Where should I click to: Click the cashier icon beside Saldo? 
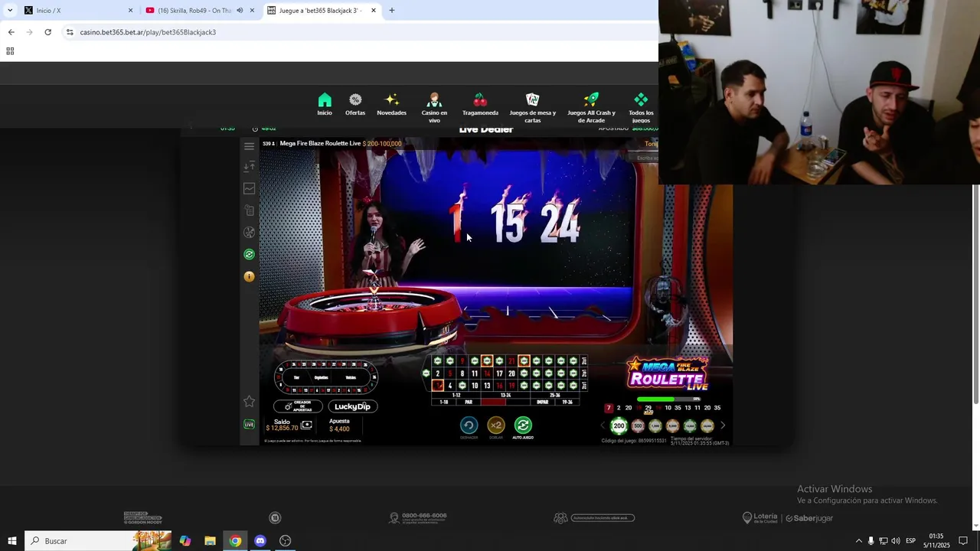tap(306, 425)
